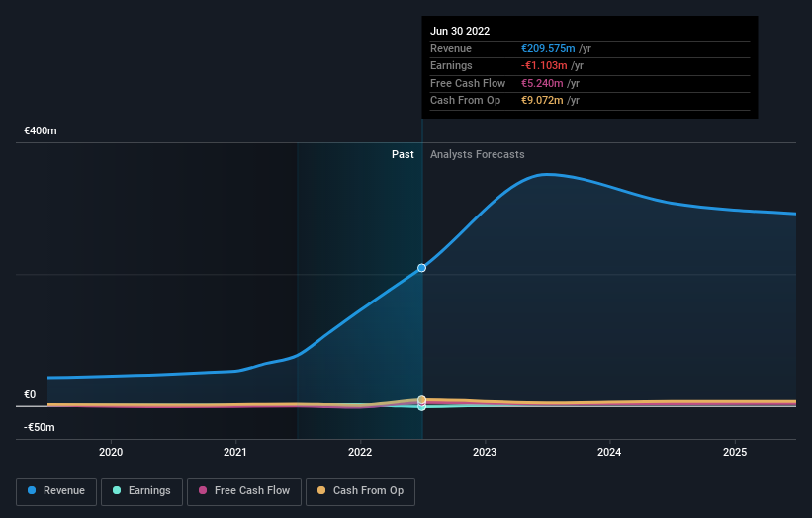Click the -€50m y-axis label
The width and height of the screenshot is (812, 518).
click(x=40, y=427)
